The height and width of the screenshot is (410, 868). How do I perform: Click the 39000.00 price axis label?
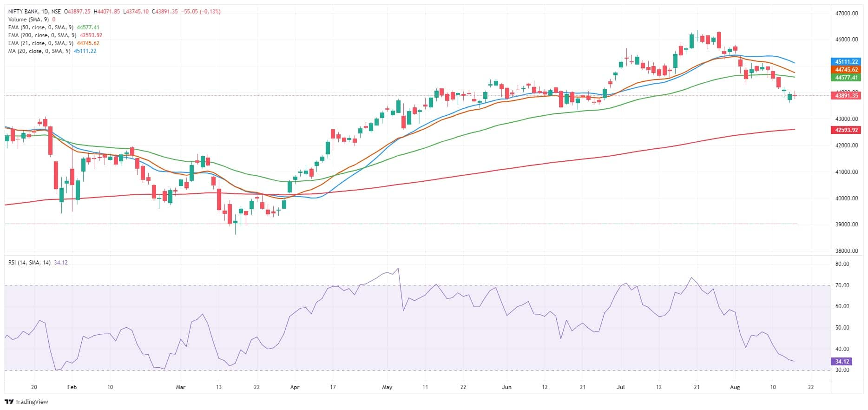[x=847, y=225]
